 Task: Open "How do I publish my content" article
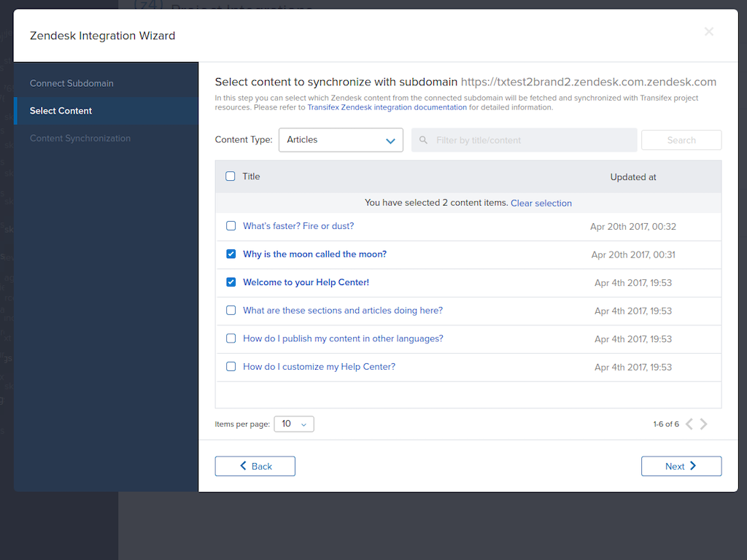pos(343,338)
